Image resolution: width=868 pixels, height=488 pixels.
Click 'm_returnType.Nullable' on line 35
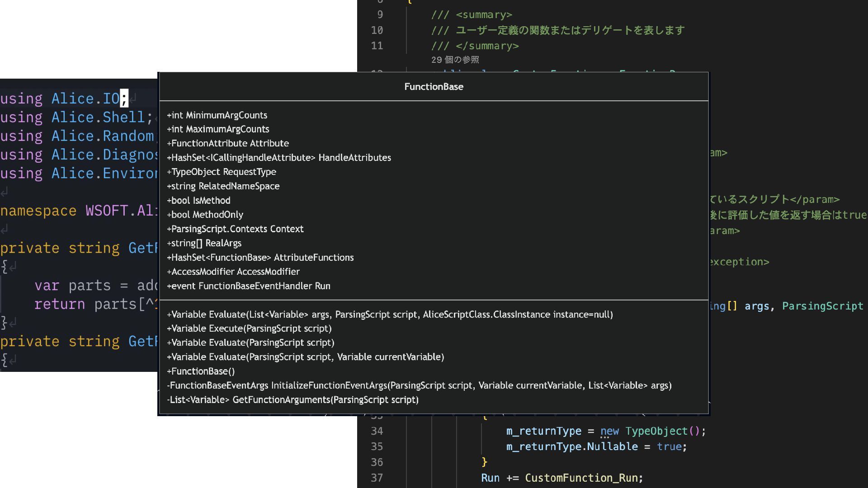click(x=571, y=446)
